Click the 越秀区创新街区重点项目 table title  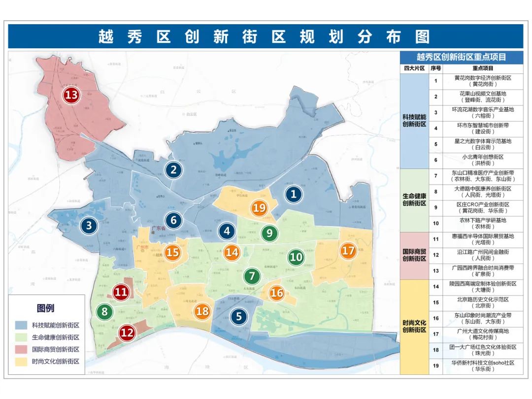(461, 57)
